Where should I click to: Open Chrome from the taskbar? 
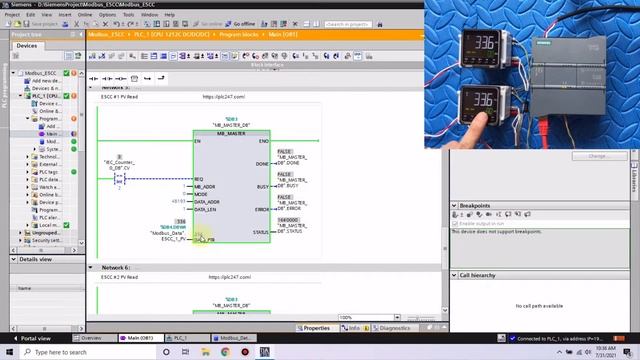(225, 352)
